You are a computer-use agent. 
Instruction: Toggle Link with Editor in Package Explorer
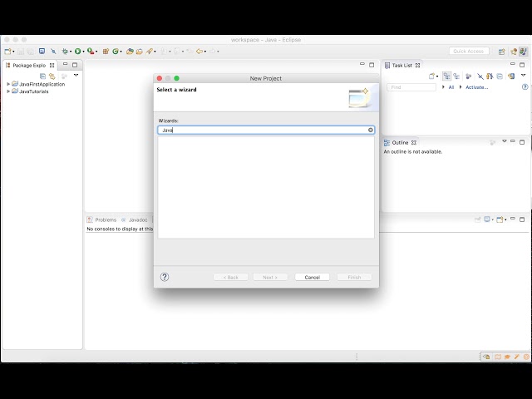(x=52, y=76)
